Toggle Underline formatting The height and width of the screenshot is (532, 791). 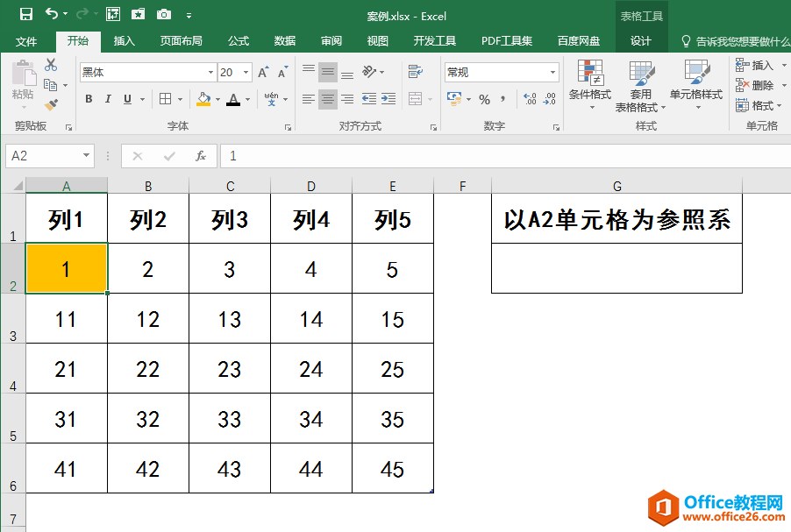(127, 99)
